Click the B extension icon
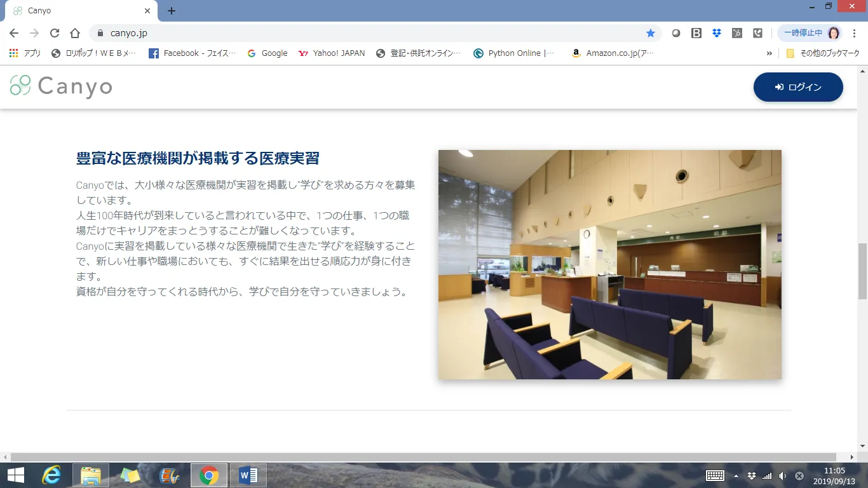 point(696,33)
